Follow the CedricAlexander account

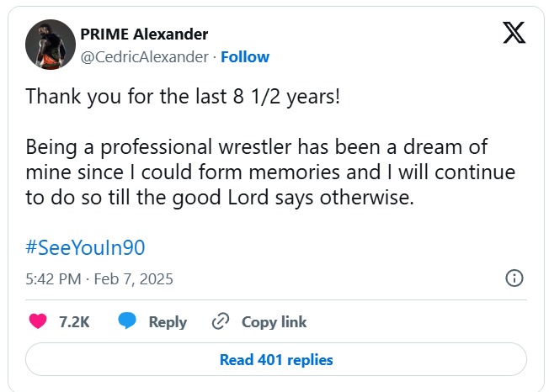point(245,57)
